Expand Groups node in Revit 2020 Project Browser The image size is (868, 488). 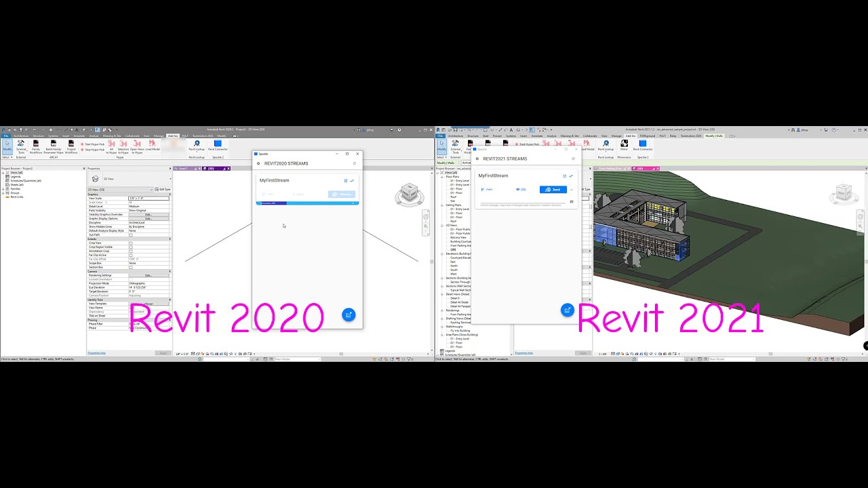point(3,193)
